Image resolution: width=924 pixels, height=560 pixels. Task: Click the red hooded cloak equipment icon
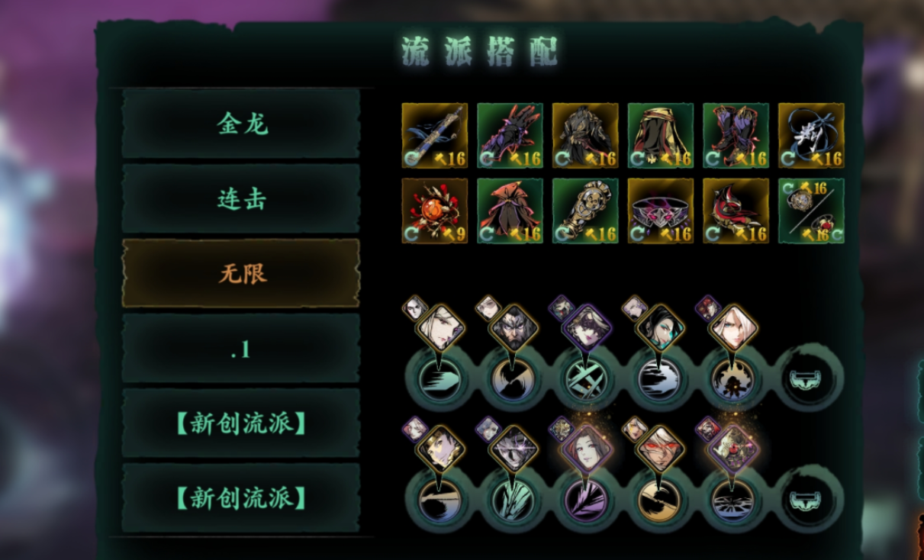pos(510,211)
